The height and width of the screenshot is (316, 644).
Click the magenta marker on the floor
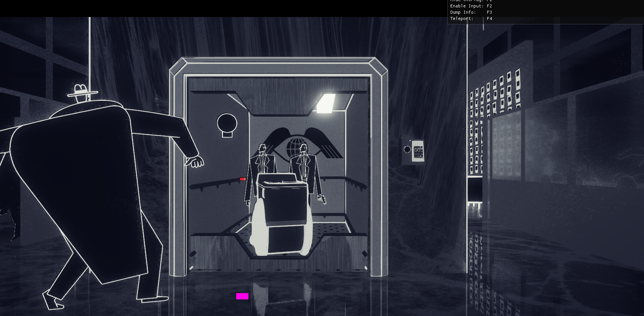pyautogui.click(x=242, y=296)
